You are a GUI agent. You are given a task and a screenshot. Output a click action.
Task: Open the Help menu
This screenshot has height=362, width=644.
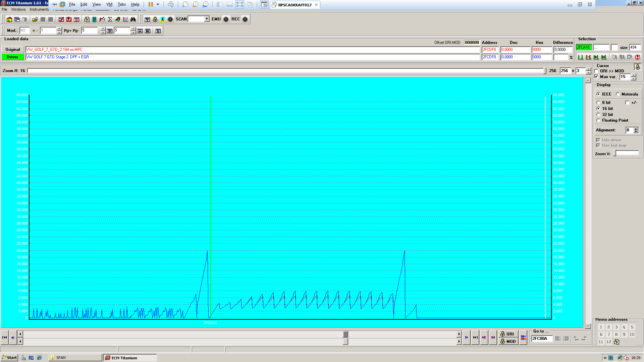(135, 4)
